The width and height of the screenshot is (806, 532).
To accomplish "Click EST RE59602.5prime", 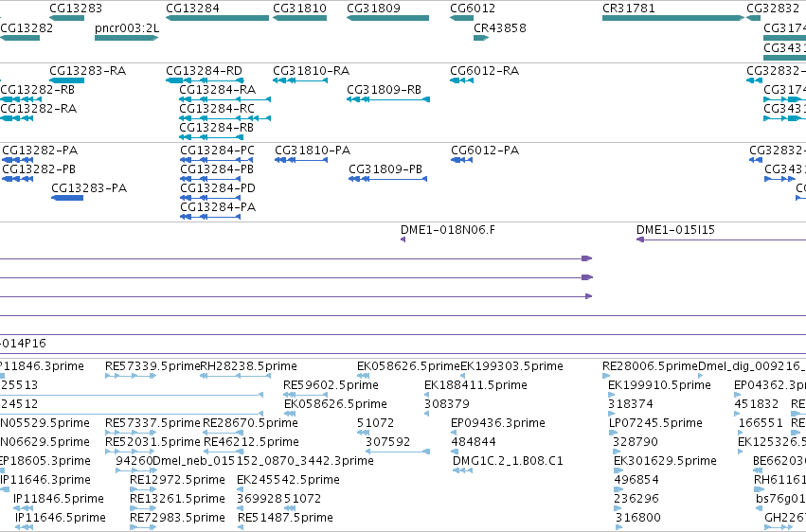I will coord(305,396).
